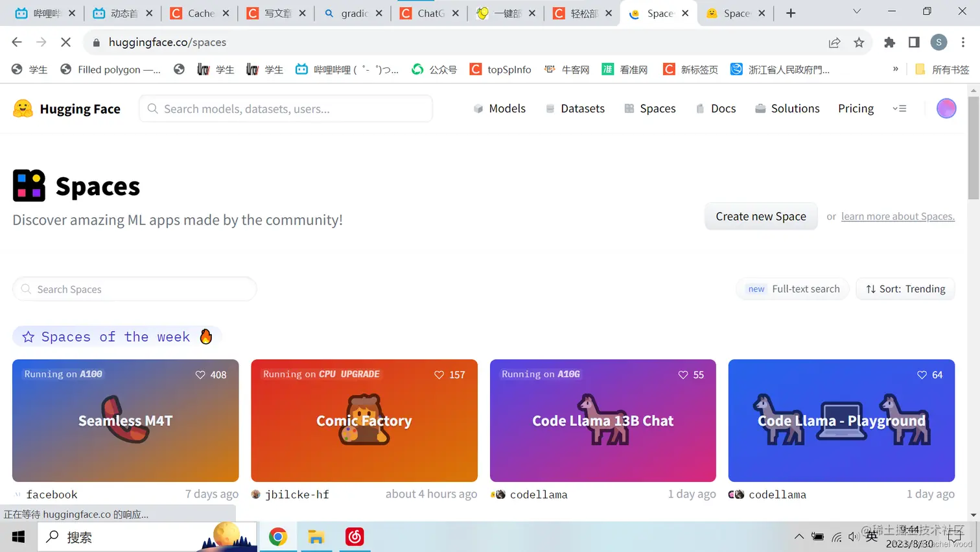
Task: Like Comic Factory via heart icon
Action: click(x=439, y=375)
